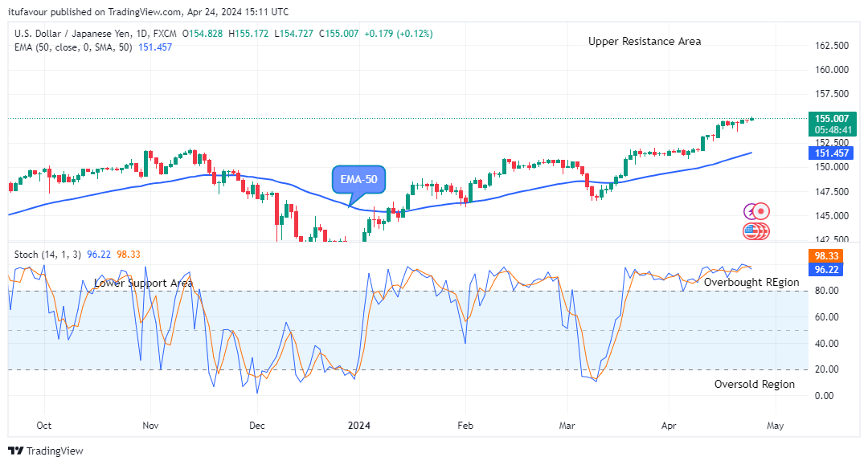Click the L154.727 low price value
This screenshot has height=465, width=868.
point(294,34)
